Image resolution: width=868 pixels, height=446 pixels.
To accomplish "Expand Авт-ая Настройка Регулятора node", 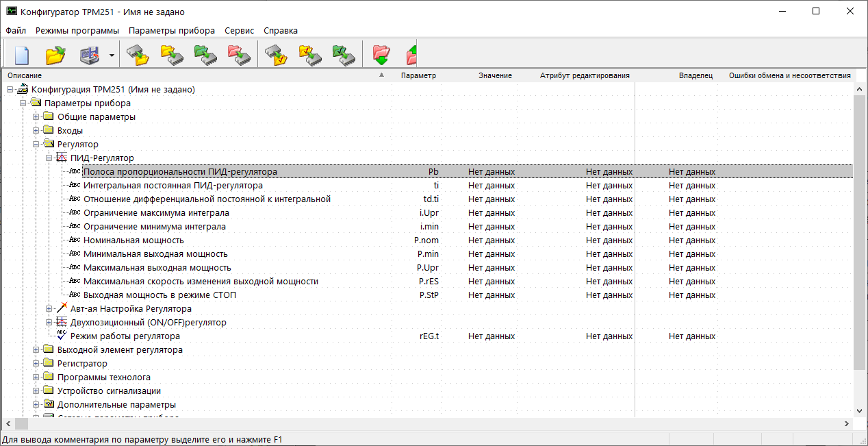I will coord(49,309).
